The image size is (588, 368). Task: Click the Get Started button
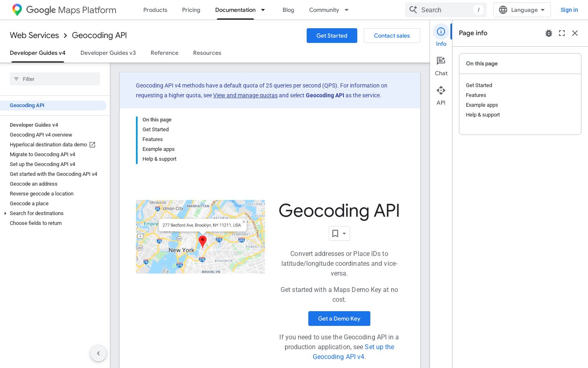332,36
